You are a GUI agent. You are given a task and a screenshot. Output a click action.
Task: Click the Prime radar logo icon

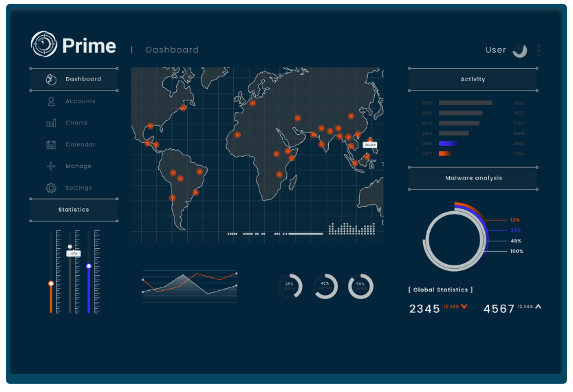point(44,45)
